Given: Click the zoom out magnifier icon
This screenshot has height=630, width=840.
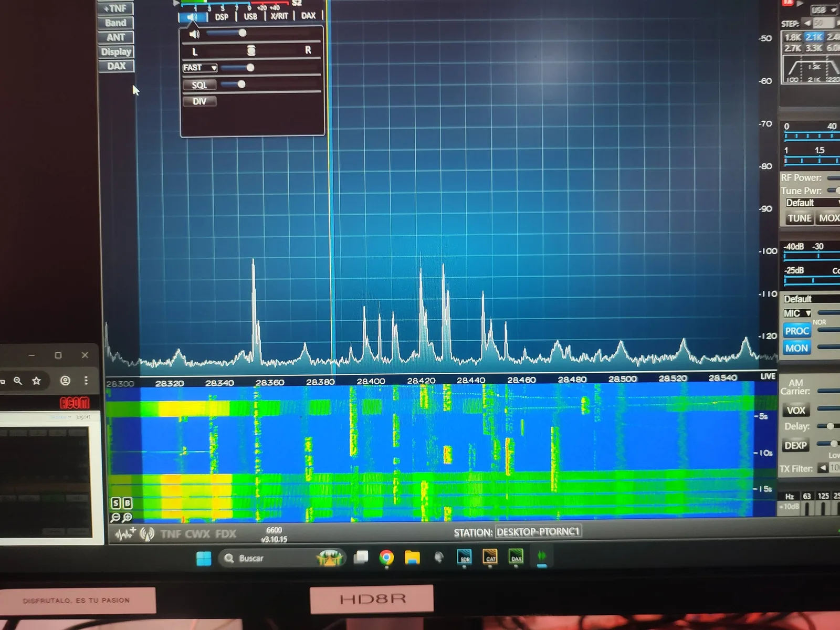Looking at the screenshot, I should point(116,518).
